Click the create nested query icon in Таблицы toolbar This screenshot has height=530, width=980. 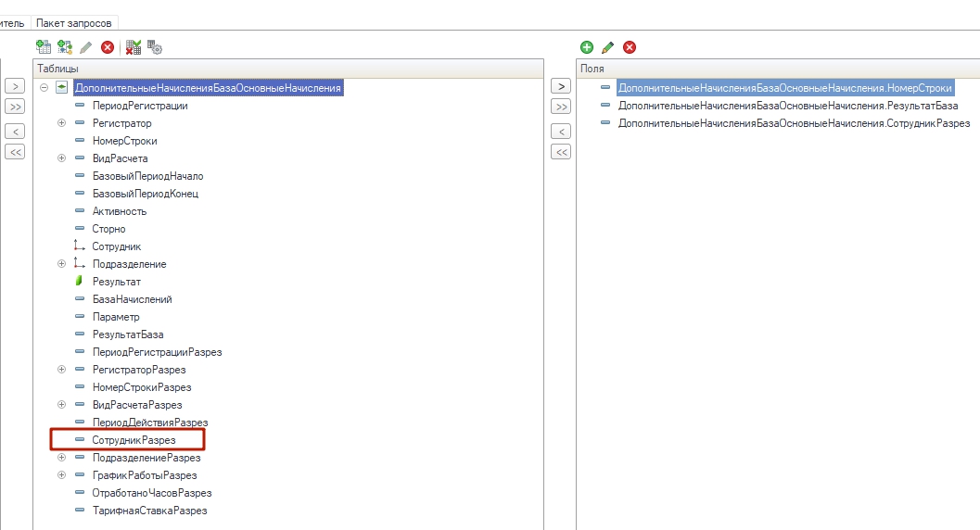pos(65,46)
